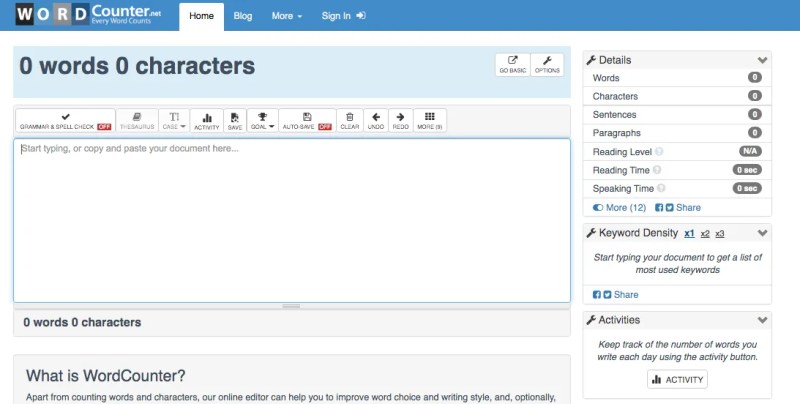Click Share link in Keyword Density panel

[x=626, y=295]
